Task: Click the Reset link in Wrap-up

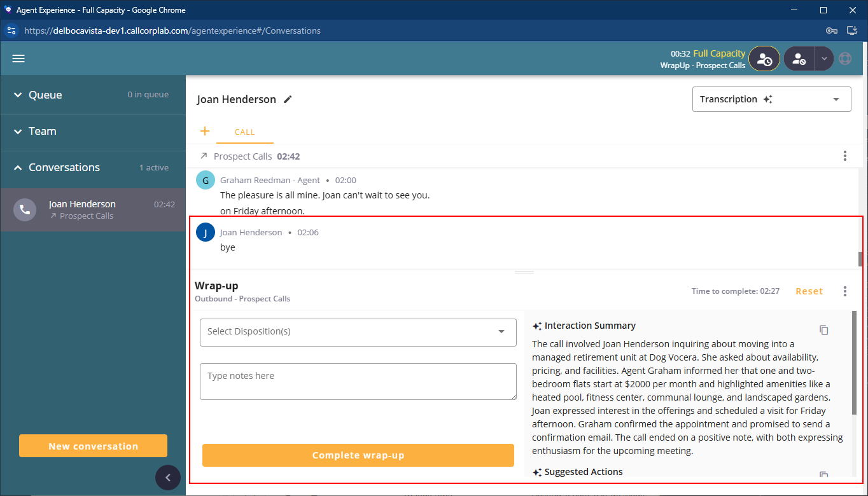Action: [809, 291]
